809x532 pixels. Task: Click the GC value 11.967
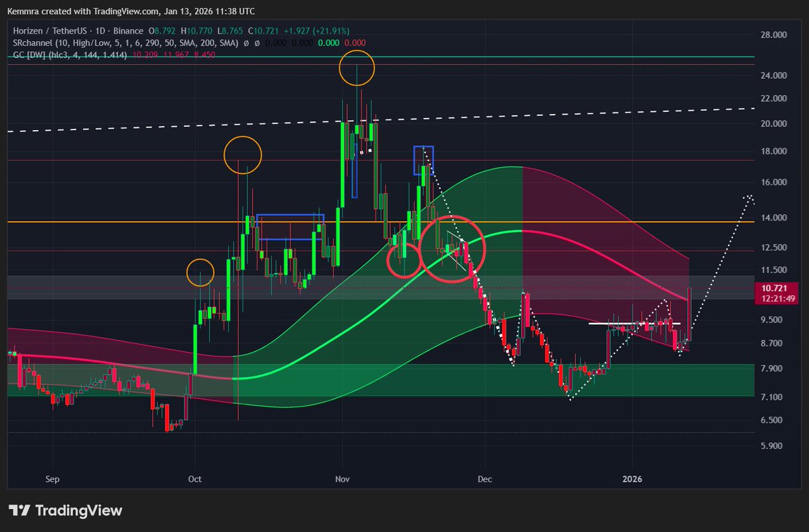tap(177, 55)
